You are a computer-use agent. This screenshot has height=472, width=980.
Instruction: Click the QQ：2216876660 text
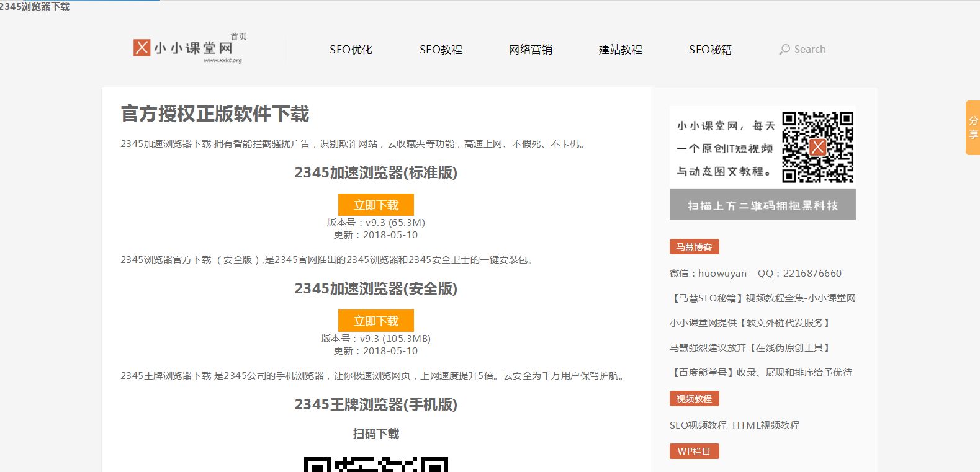[x=800, y=274]
